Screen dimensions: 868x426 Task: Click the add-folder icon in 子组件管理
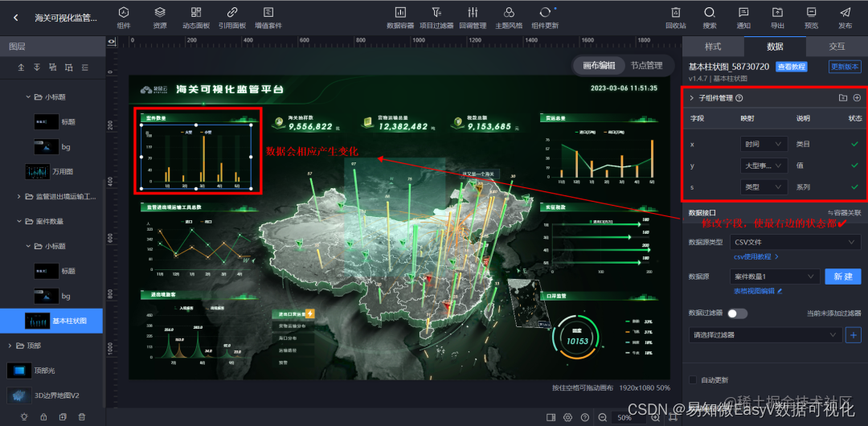842,98
